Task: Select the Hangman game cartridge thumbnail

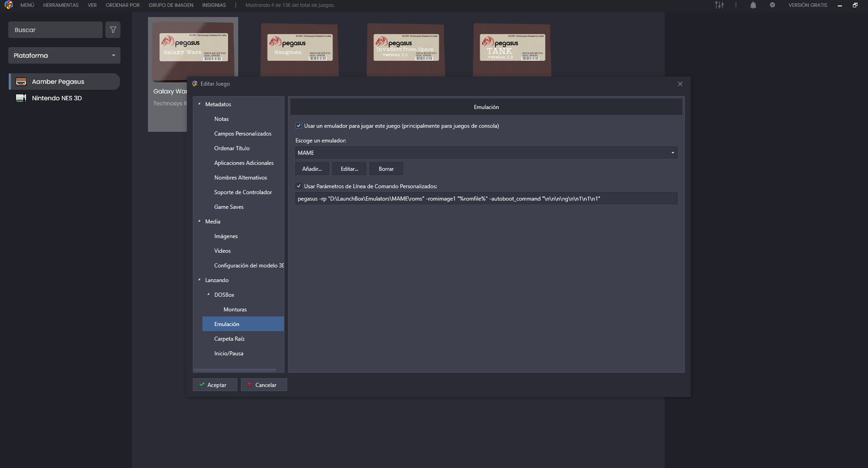Action: point(300,49)
